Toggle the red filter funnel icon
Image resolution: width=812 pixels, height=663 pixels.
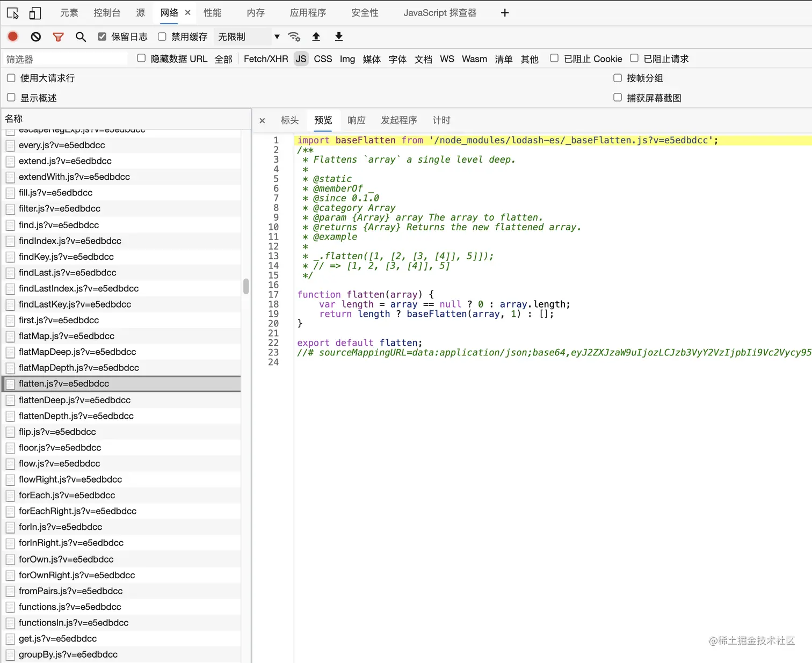click(x=59, y=37)
